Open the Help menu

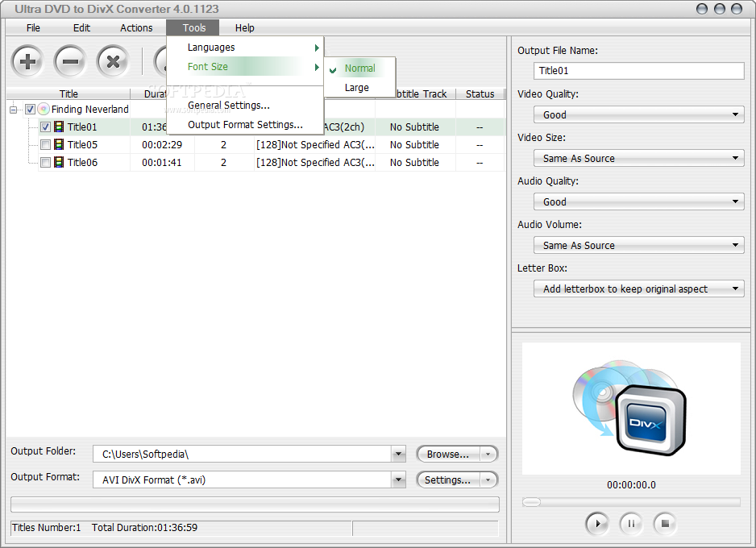[244, 28]
